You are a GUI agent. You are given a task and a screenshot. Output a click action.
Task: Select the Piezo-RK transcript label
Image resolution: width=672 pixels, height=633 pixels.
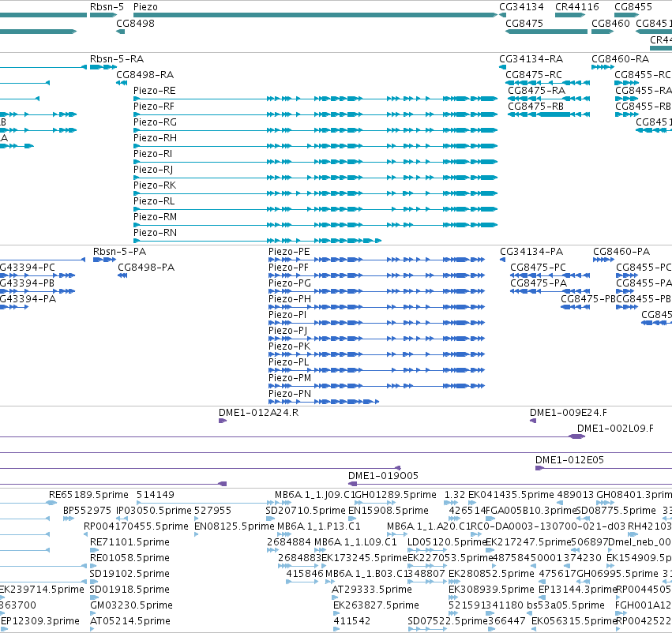click(x=155, y=185)
